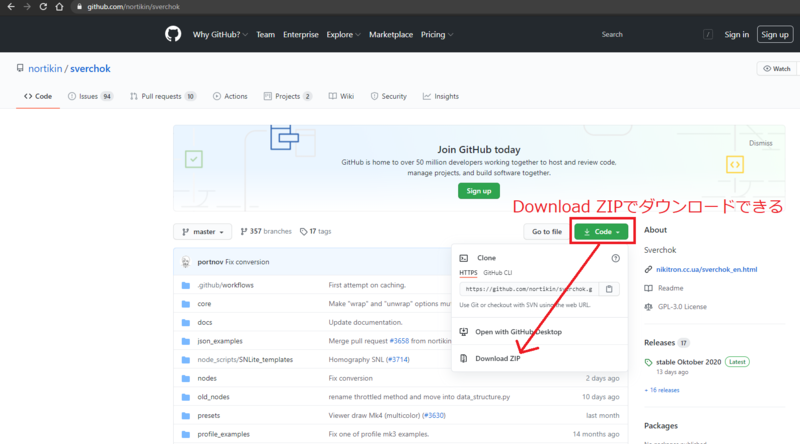Open the #3630 reference link
The width and height of the screenshot is (800, 444).
tap(434, 415)
